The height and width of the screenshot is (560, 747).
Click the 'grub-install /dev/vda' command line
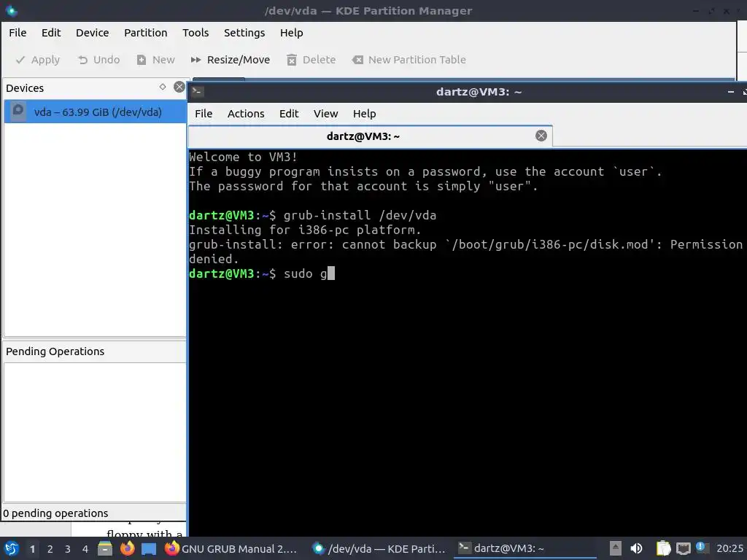click(312, 215)
